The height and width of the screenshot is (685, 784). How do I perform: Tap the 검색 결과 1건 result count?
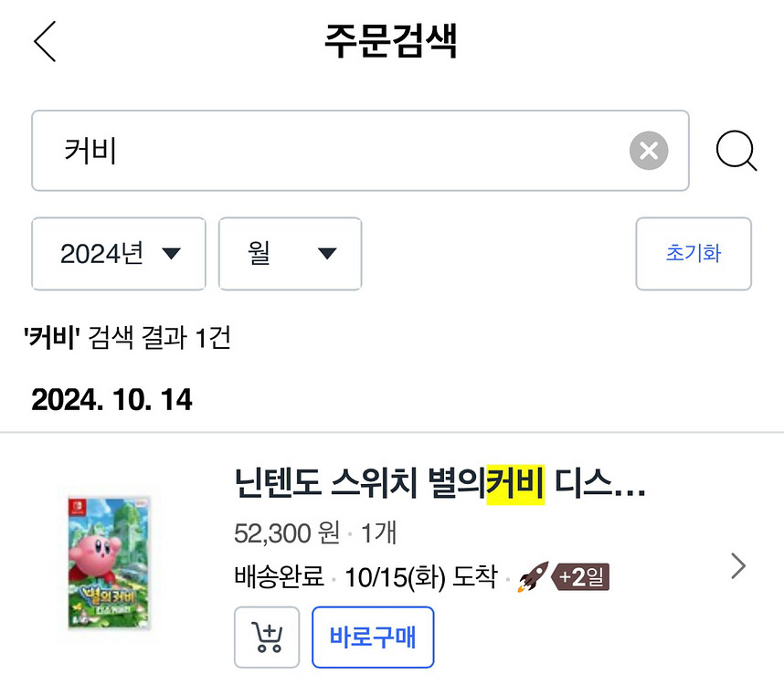coord(127,339)
